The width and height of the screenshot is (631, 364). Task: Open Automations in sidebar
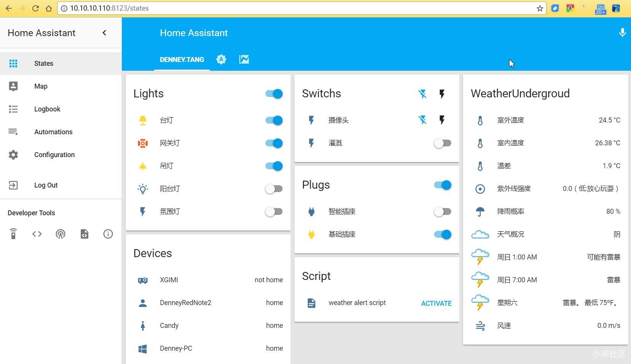coord(61,132)
